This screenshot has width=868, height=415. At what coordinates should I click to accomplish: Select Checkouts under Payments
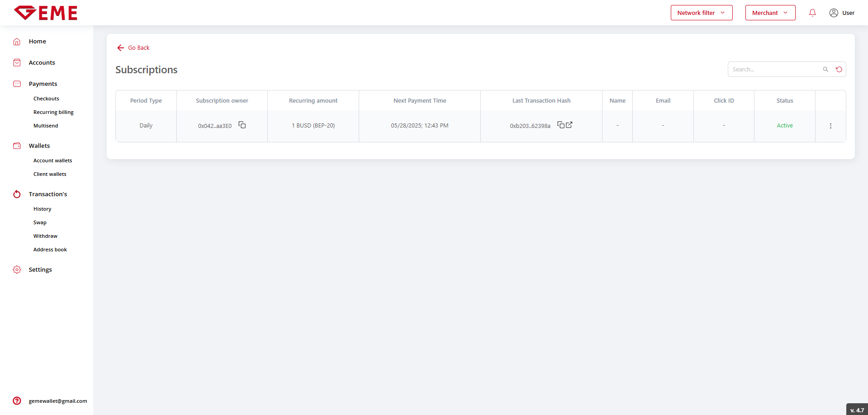point(46,99)
